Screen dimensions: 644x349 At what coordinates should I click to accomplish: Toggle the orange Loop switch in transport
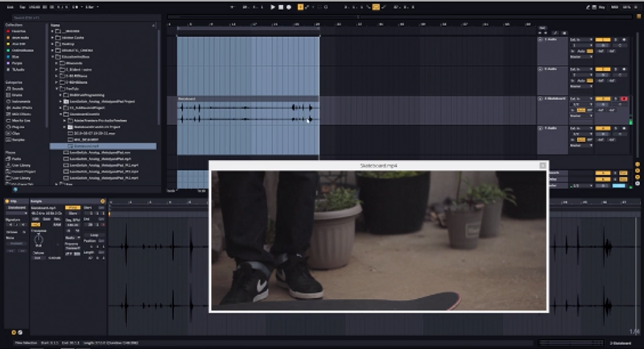[x=376, y=7]
